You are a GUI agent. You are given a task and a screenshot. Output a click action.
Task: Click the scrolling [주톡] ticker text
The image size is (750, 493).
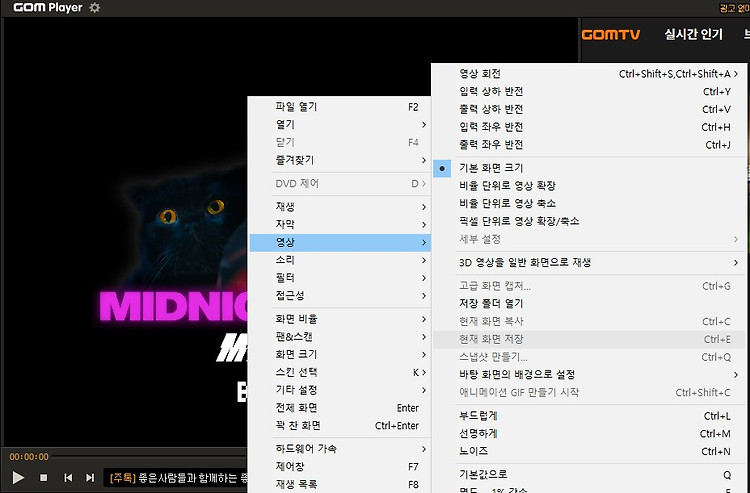click(x=178, y=478)
